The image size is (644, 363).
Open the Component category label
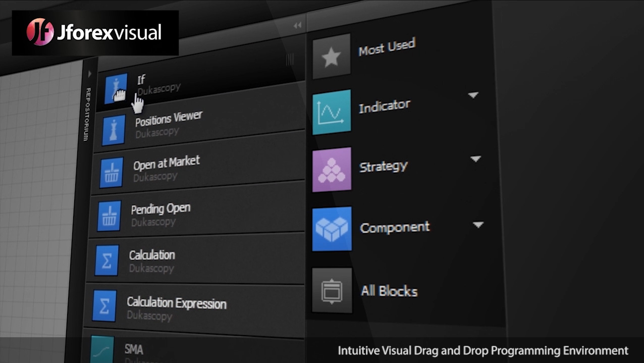[x=395, y=228]
